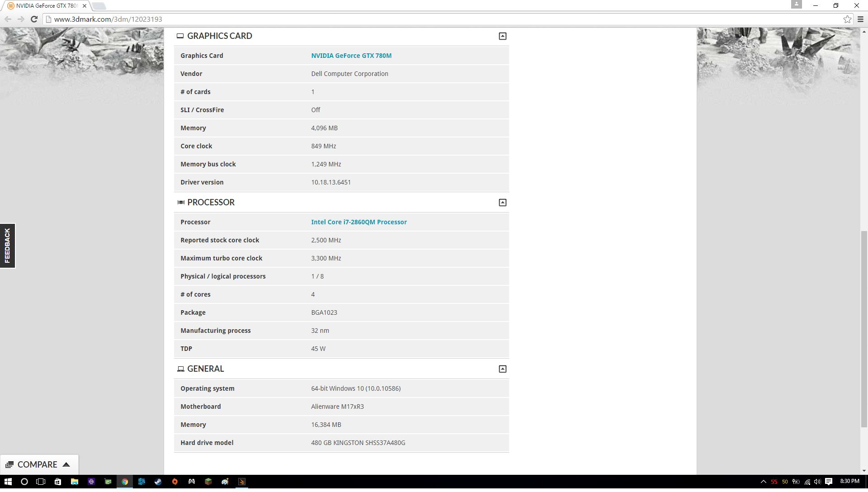Click the compare stack icon
This screenshot has height=492, width=868.
pos(9,464)
